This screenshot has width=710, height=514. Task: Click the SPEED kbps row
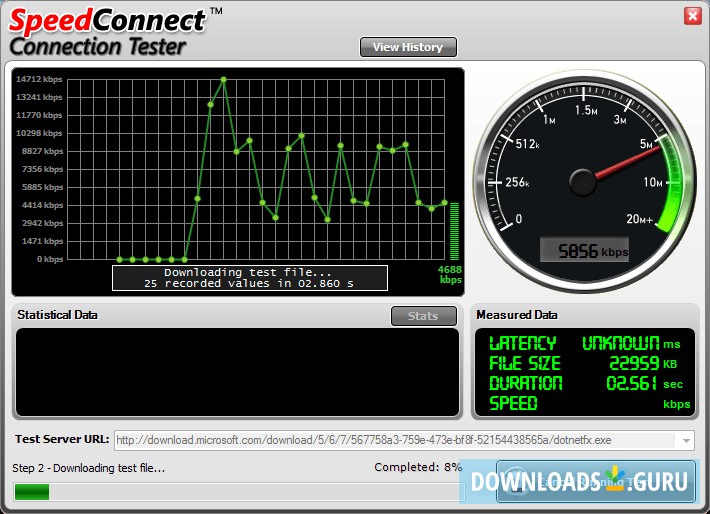tap(590, 404)
